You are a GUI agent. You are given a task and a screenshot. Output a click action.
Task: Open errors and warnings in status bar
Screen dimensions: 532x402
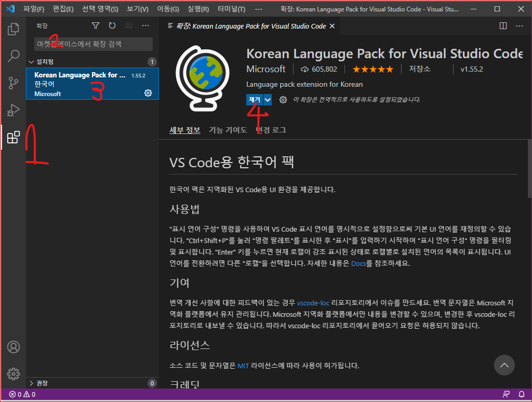22,394
